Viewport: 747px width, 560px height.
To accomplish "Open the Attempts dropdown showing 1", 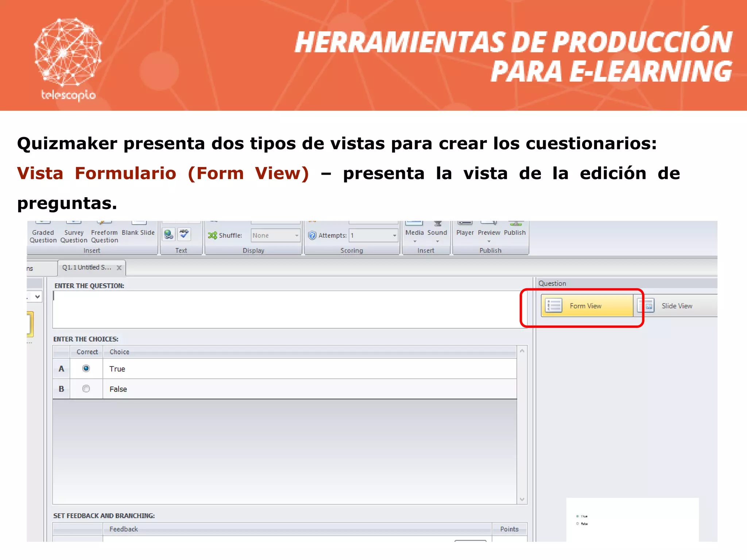I will coord(373,236).
